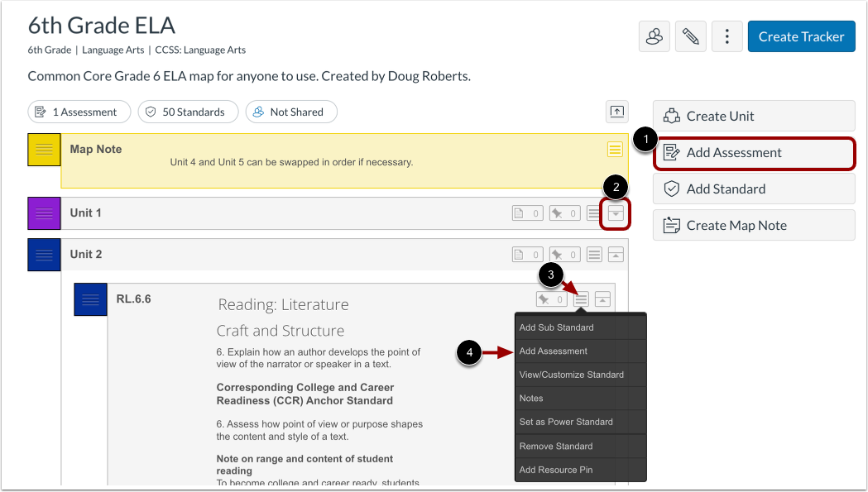Collapse Unit 2 using its up chevron
868x492 pixels.
615,254
